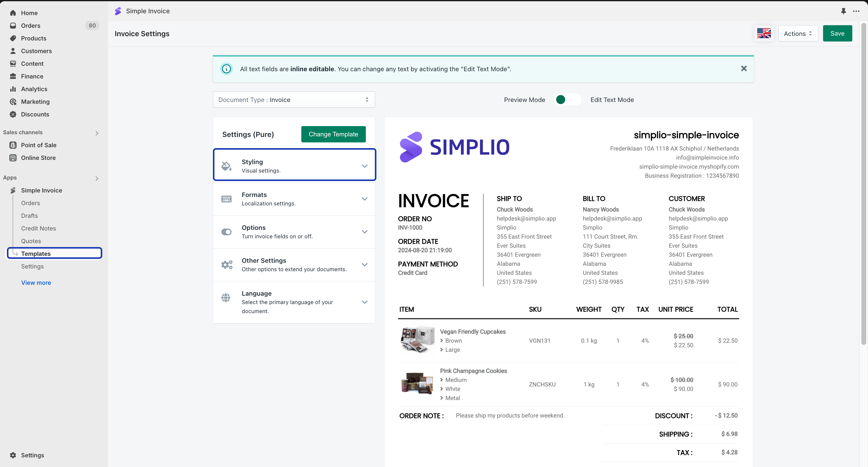Click the Other Settings gears icon

click(227, 265)
